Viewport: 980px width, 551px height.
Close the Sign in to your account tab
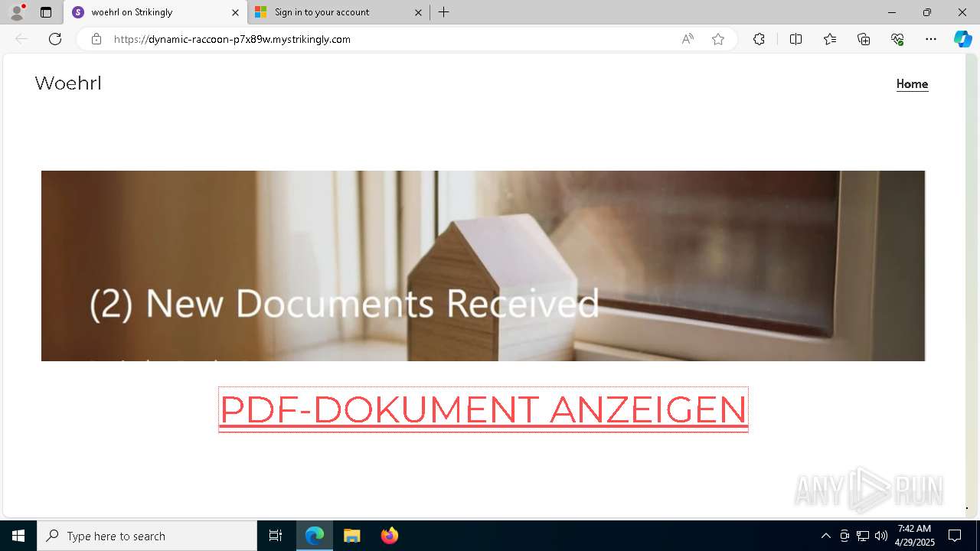pos(418,12)
